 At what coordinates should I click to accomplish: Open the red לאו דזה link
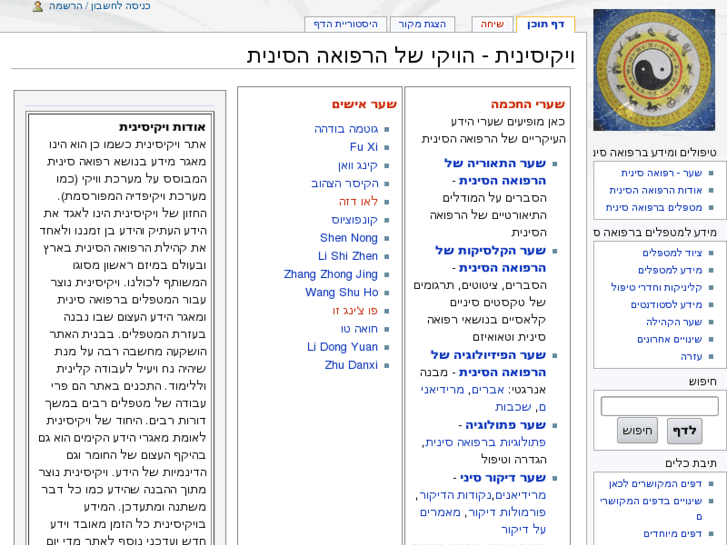(358, 201)
